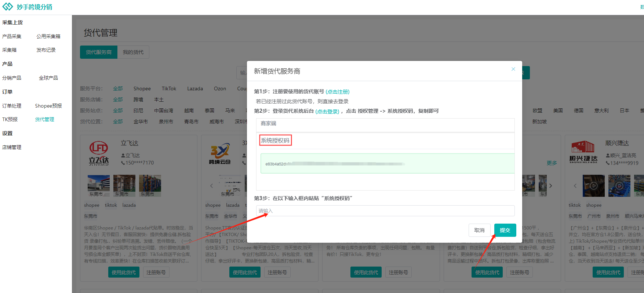Filter 服务站点 by 越南

[x=189, y=111]
